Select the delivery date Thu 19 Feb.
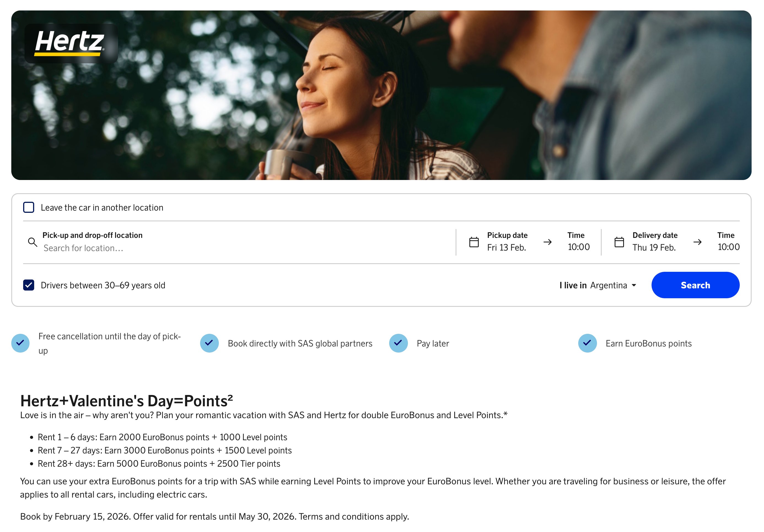This screenshot has height=532, width=764. click(x=654, y=248)
